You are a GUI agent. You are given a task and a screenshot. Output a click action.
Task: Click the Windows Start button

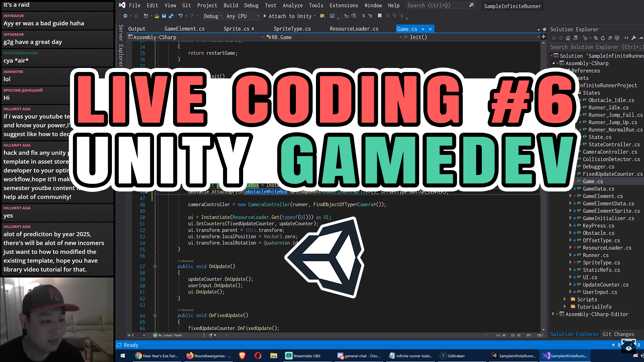point(123,356)
